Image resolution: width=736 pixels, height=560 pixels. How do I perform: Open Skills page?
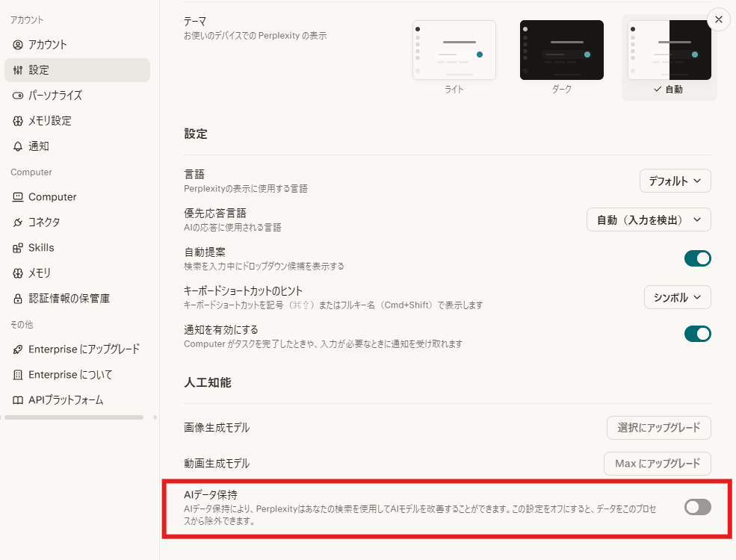click(x=78, y=248)
